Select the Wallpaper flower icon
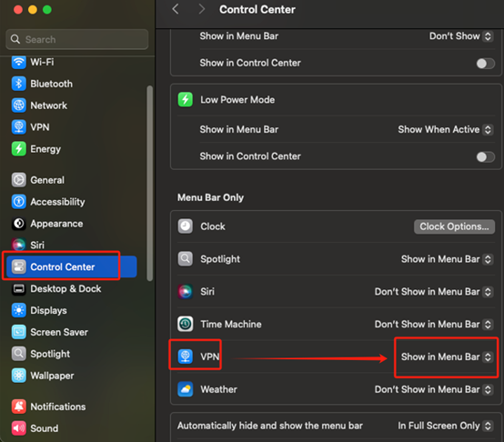 coord(18,376)
